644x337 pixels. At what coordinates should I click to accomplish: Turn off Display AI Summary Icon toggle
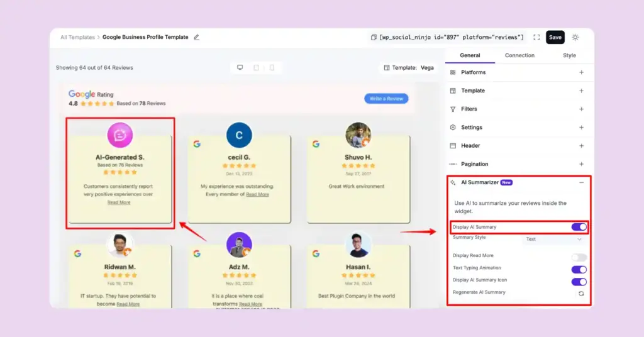[579, 282]
